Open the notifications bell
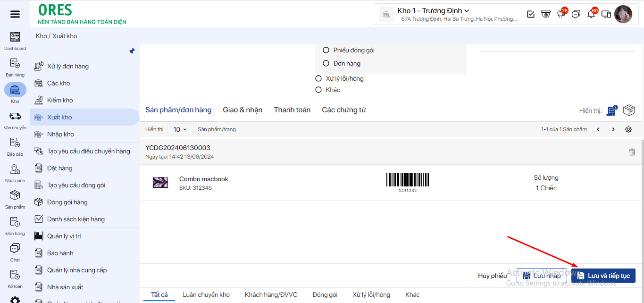Viewport: 644px width, 303px height. point(591,14)
